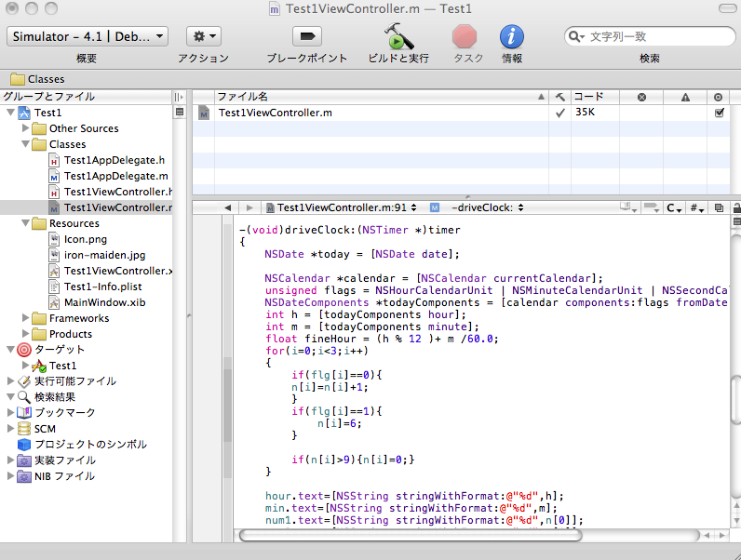This screenshot has height=560, width=741.
Task: Open the breakpoints popup in editor bar
Action: coord(653,207)
